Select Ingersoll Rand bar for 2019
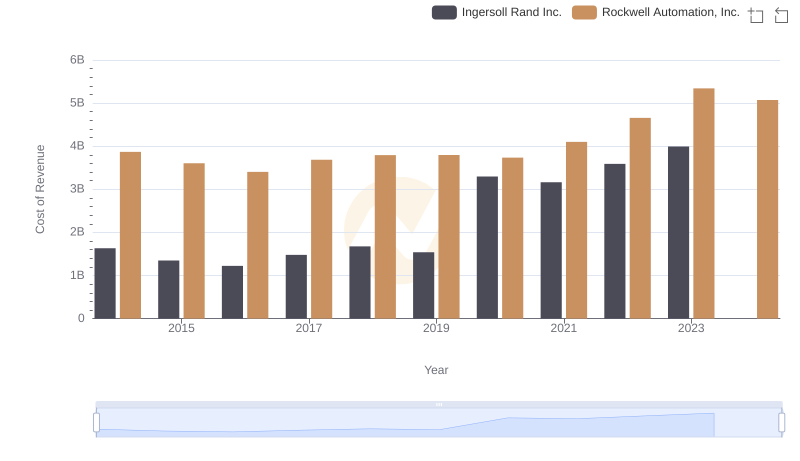 coord(423,285)
